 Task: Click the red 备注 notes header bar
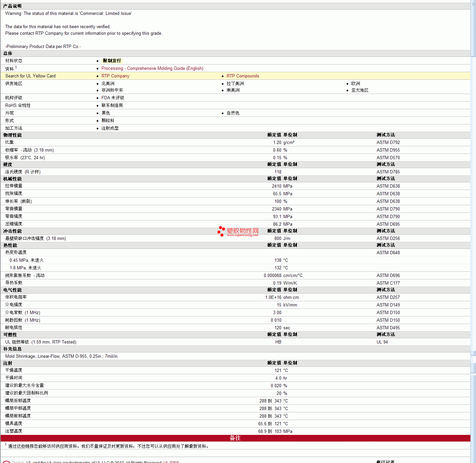tap(235, 438)
